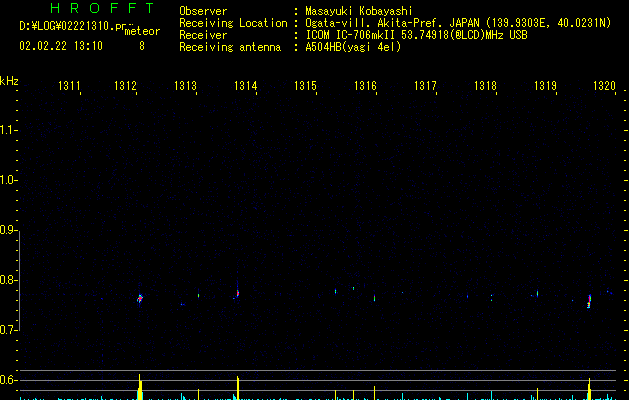Viewport: 629px width, 400px height.
Task: Click the yellow power spike below 1312
Action: [x=140, y=387]
